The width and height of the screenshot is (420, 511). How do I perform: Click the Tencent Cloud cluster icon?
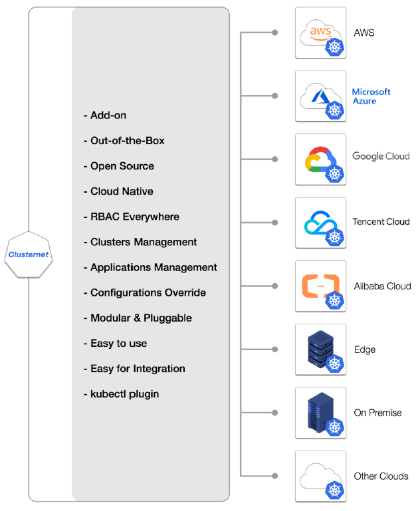(x=320, y=223)
